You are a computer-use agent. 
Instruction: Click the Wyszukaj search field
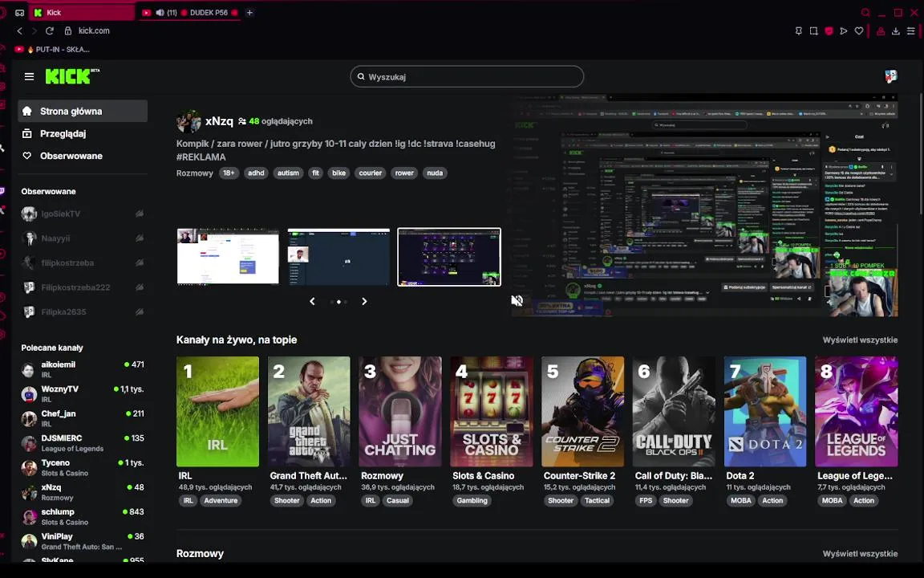pos(467,77)
